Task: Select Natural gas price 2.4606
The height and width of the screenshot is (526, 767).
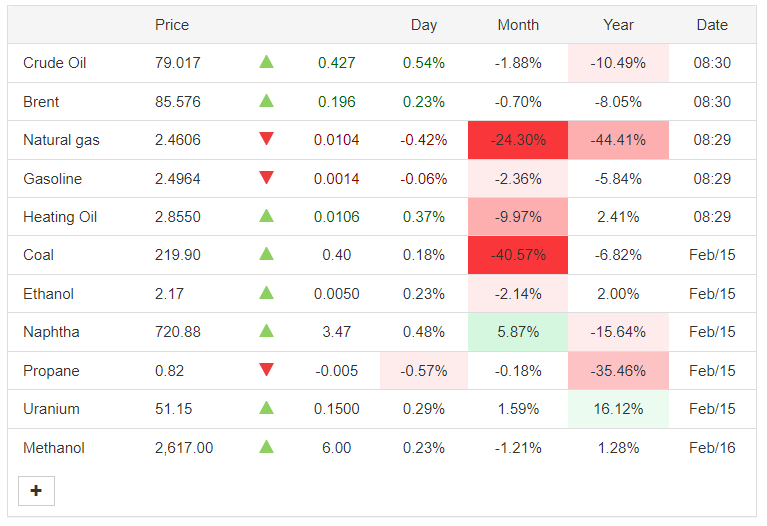Action: [178, 140]
